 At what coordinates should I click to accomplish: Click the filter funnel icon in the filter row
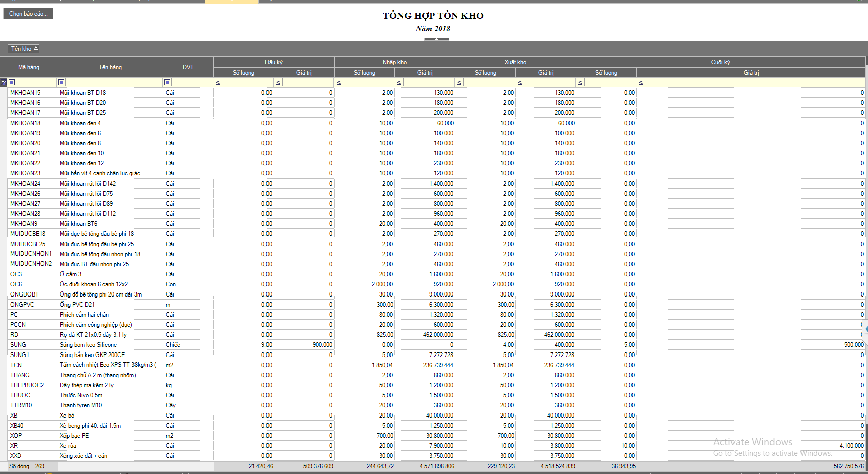(x=4, y=82)
